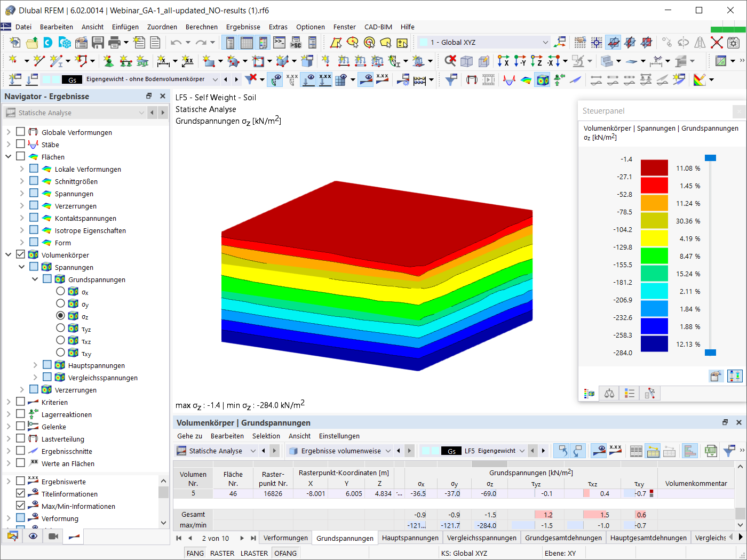Toggle OFANG in the status bar

tap(285, 553)
